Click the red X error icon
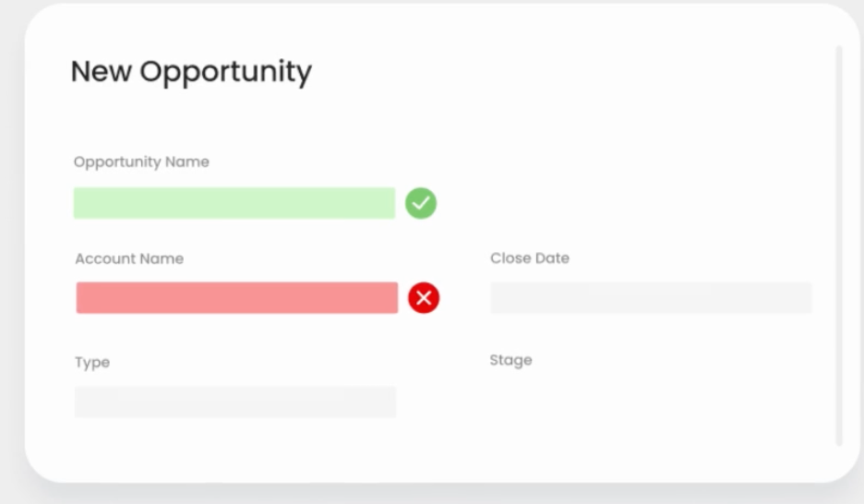864x504 pixels. [x=424, y=297]
